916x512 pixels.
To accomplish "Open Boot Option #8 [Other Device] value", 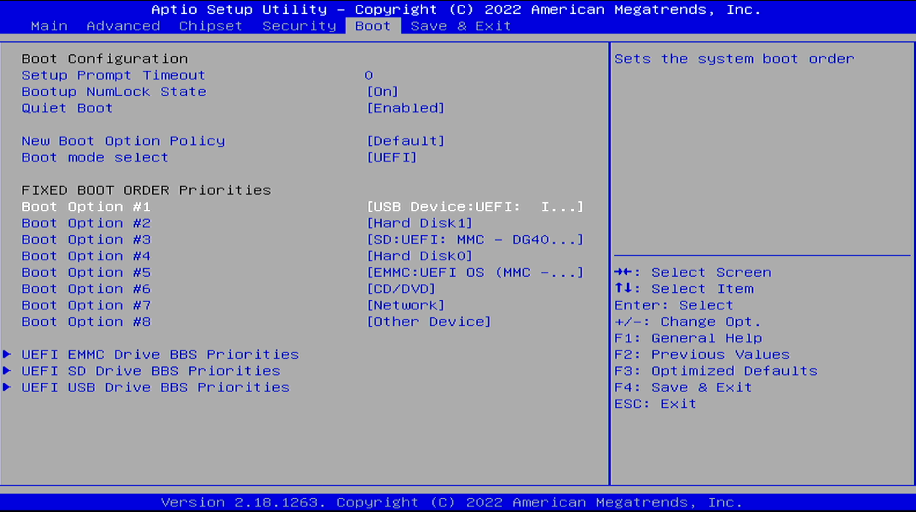I will click(429, 321).
